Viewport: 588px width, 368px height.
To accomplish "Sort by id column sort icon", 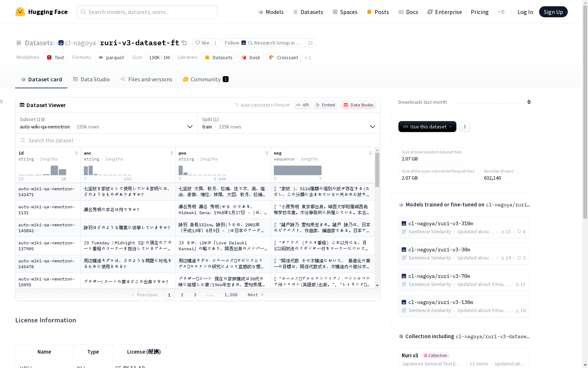I will pyautogui.click(x=76, y=153).
